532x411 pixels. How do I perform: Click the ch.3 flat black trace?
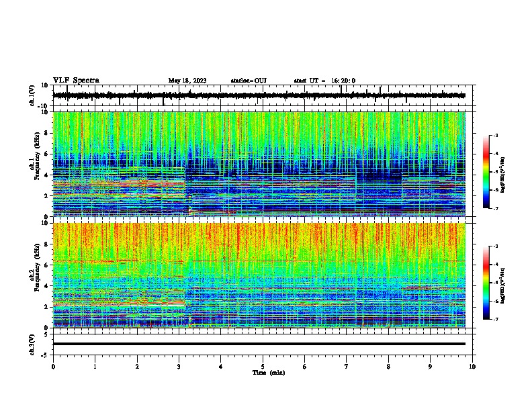pos(259,344)
